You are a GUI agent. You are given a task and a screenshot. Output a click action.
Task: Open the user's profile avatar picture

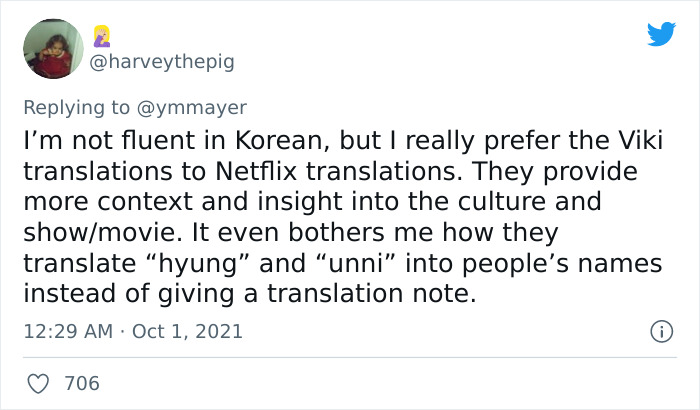53,48
